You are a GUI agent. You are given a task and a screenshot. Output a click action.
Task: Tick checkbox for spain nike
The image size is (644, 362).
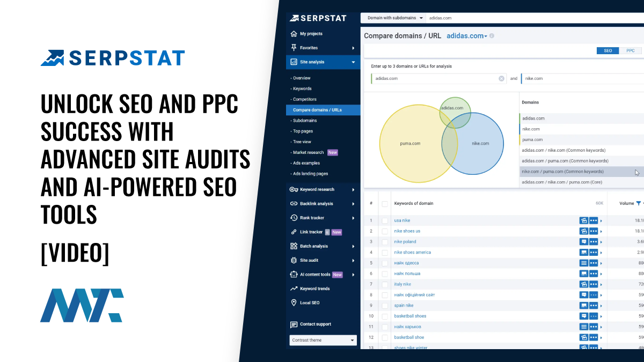point(384,306)
